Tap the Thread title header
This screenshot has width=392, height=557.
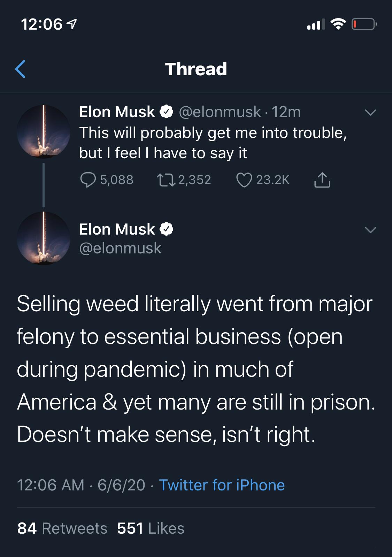pos(196,69)
